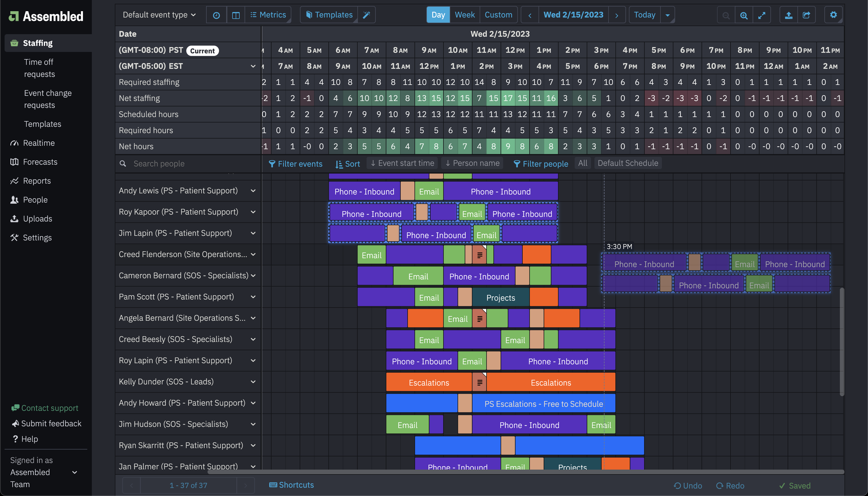Click the refresh/clock icon left of Default event type
The height and width of the screenshot is (496, 868).
click(x=216, y=15)
